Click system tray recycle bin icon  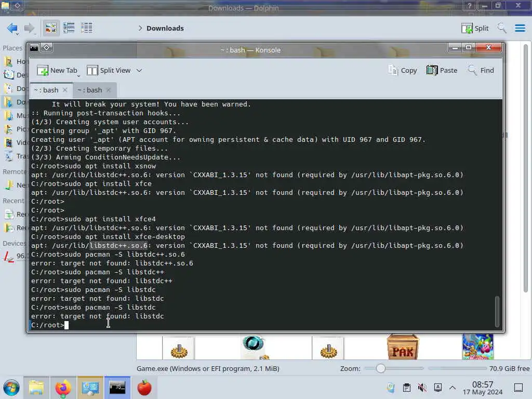pyautogui.click(x=391, y=388)
